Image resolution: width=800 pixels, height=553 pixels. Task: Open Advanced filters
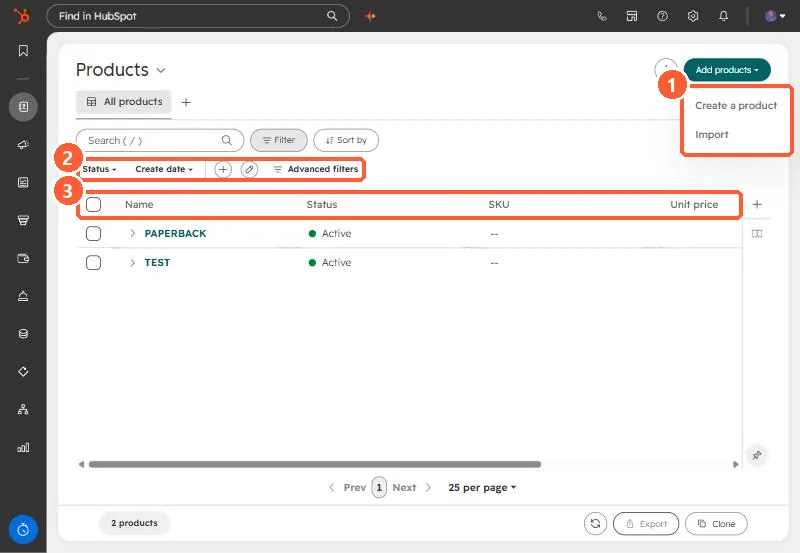point(316,169)
